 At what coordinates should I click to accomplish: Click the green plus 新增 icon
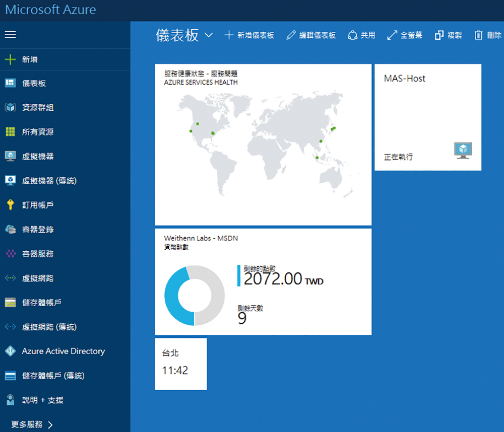tap(10, 59)
